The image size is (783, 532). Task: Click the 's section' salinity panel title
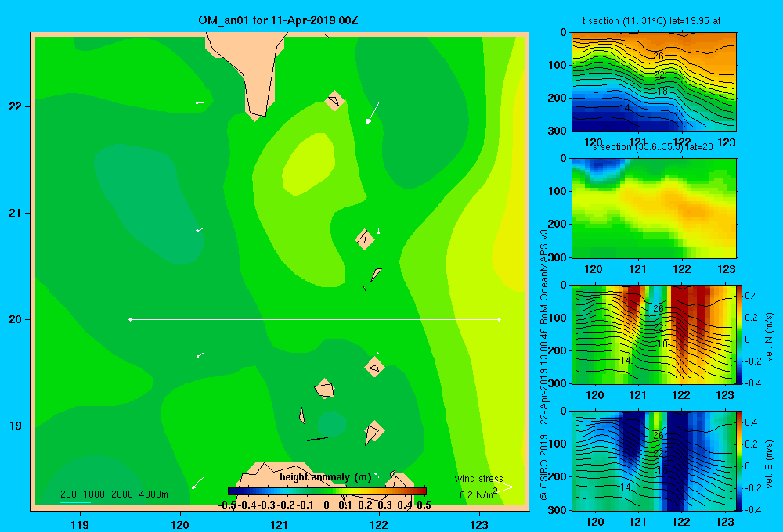tap(653, 147)
